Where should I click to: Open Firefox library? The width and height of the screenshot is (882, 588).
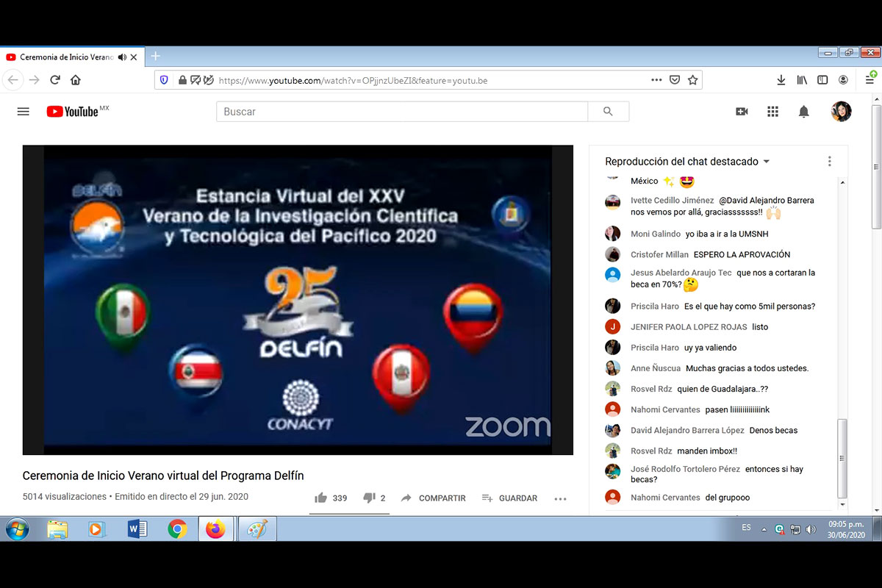click(x=802, y=80)
